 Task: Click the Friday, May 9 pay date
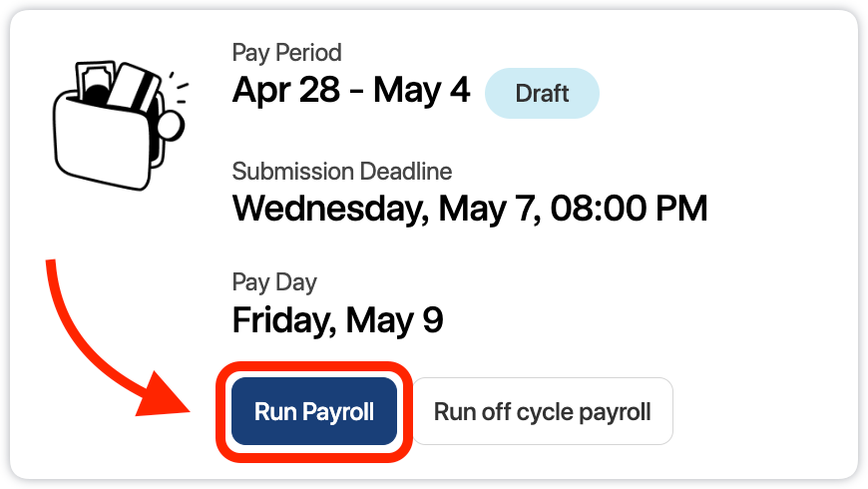point(337,320)
